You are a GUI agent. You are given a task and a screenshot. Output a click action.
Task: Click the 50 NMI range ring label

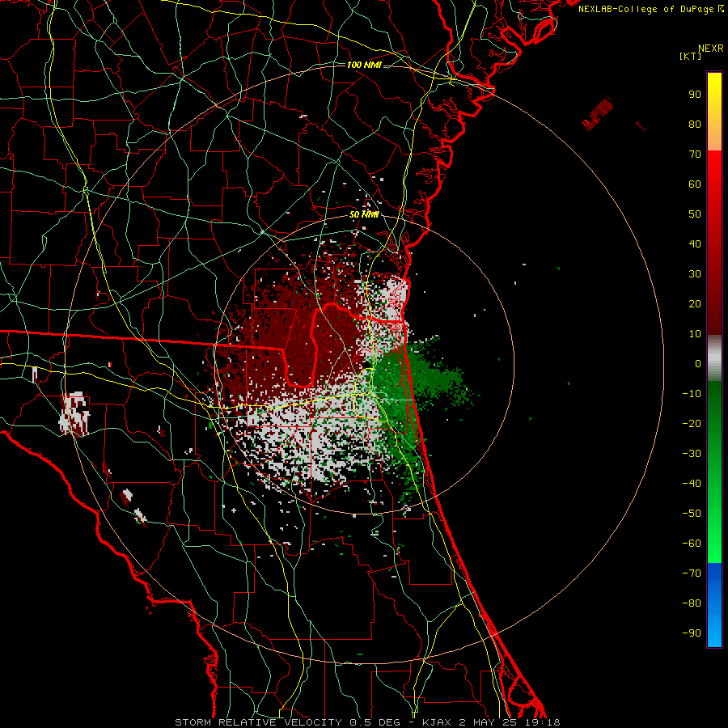[x=363, y=214]
